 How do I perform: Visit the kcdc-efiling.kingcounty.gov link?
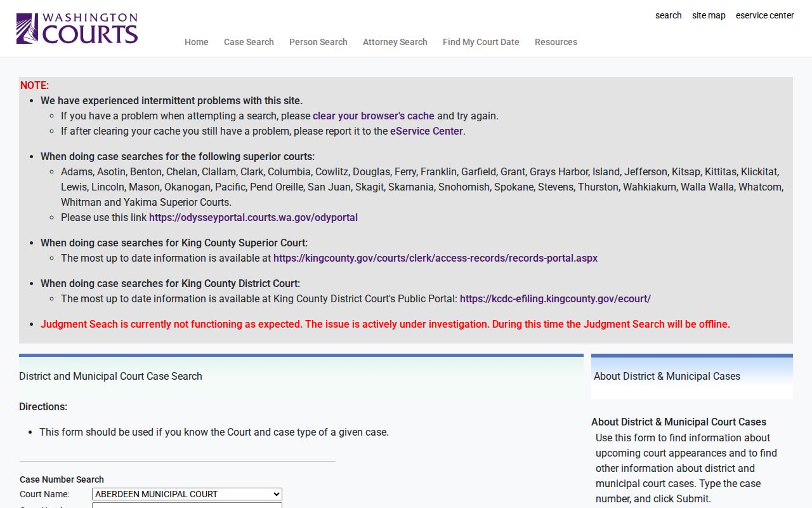[555, 298]
